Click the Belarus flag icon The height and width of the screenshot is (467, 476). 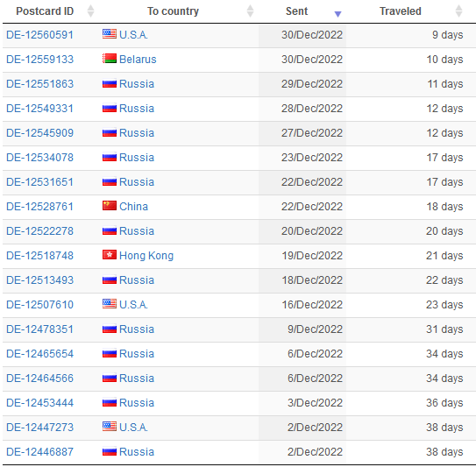coord(110,58)
